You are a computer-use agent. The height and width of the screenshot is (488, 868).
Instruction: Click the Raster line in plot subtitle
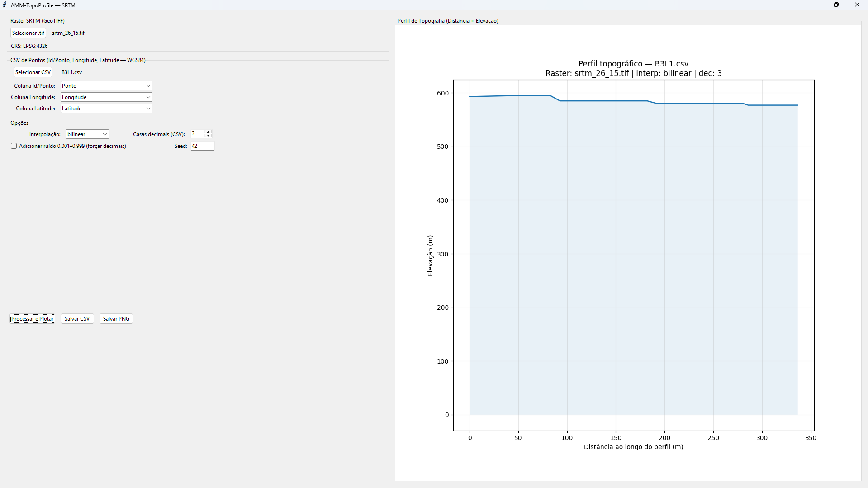[x=633, y=73]
